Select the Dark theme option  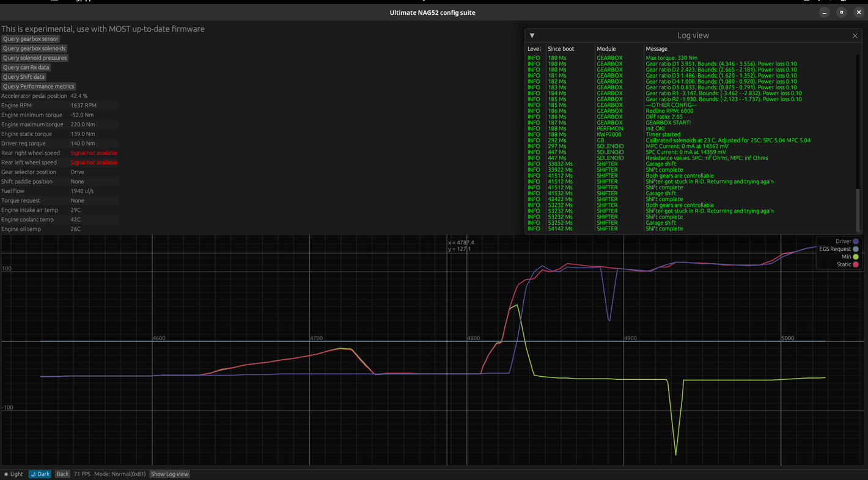[x=40, y=474]
